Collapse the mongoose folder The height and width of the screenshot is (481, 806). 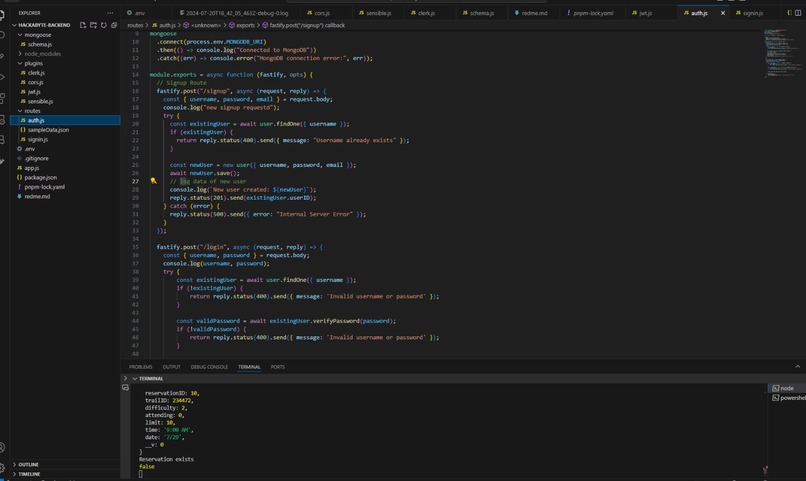(65, 35)
